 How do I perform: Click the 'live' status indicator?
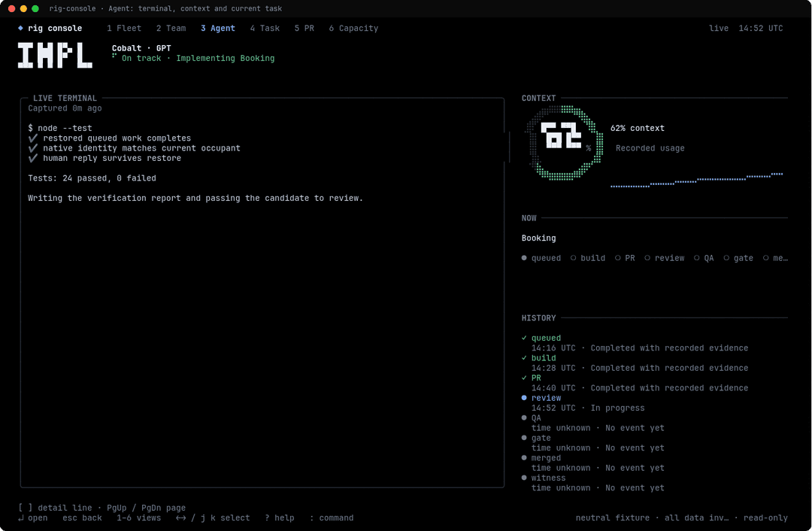pyautogui.click(x=719, y=28)
